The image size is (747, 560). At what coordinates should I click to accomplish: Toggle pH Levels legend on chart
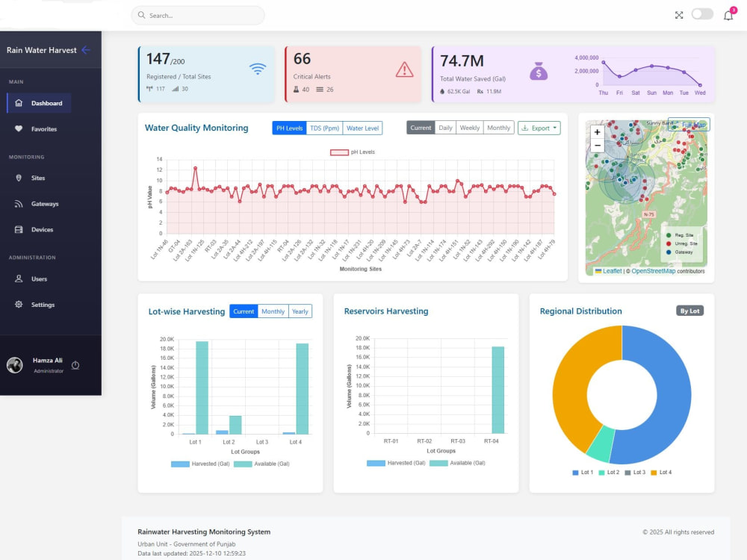pos(353,152)
